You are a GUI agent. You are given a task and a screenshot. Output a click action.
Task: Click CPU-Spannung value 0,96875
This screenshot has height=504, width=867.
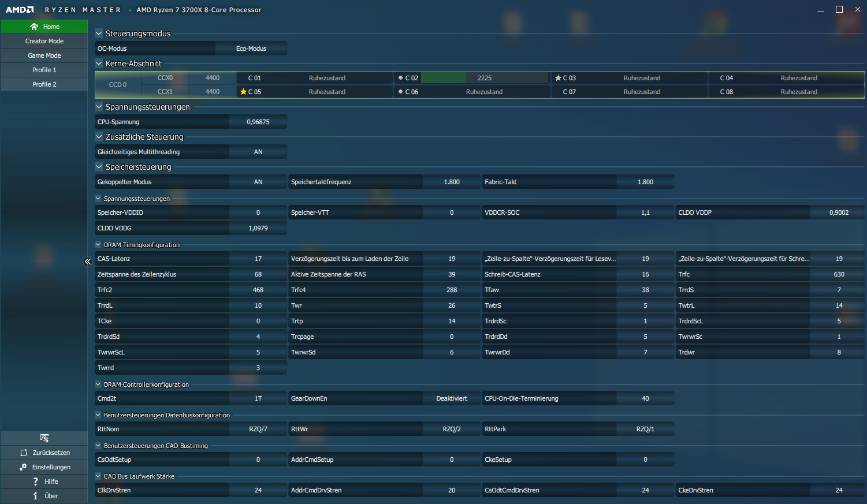(258, 122)
